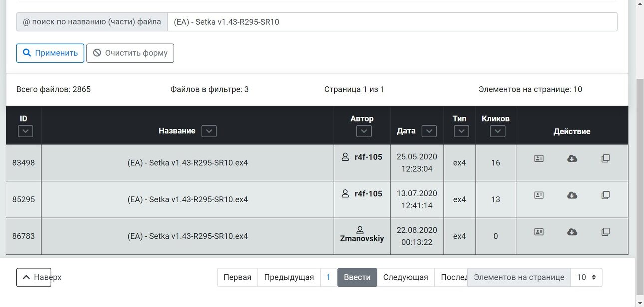644x307 pixels.
Task: Select items per page dropdown showing 10
Action: coord(587,277)
